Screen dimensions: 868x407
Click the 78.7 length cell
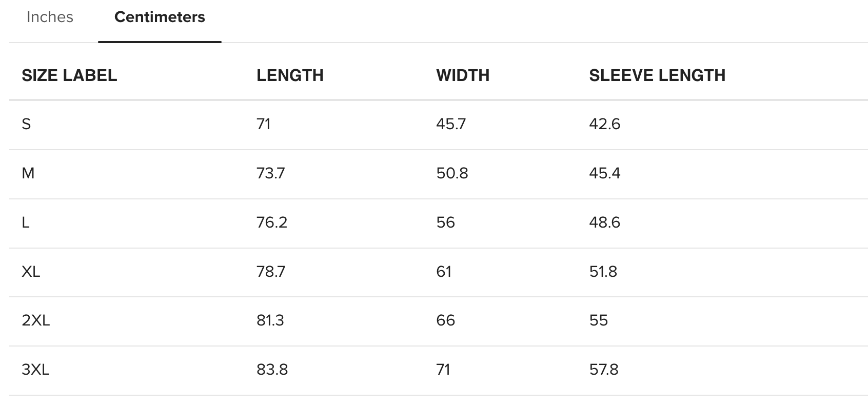pyautogui.click(x=270, y=272)
